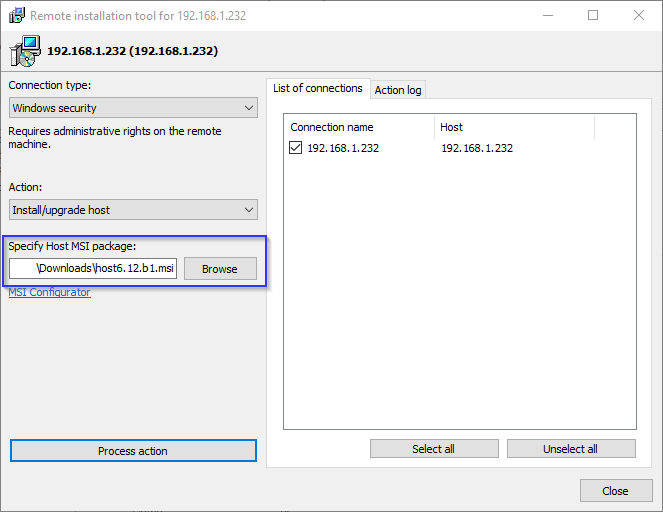The image size is (663, 512).
Task: Minimize the Remote installation tool window
Action: click(547, 16)
